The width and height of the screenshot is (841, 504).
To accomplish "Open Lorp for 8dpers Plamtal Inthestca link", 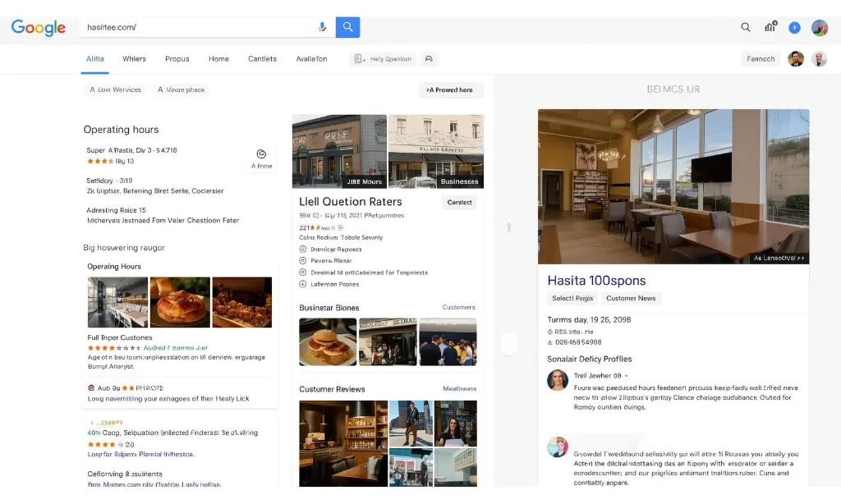I will [140, 454].
